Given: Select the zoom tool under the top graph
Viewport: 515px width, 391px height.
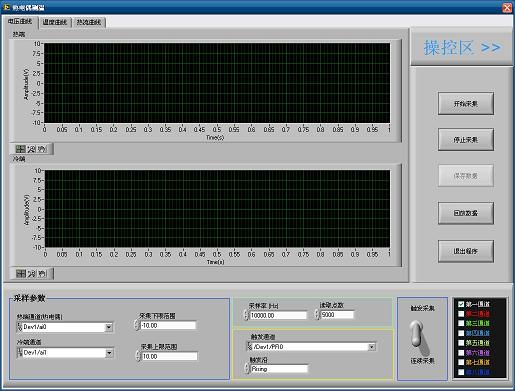Looking at the screenshot, I should click(x=31, y=149).
